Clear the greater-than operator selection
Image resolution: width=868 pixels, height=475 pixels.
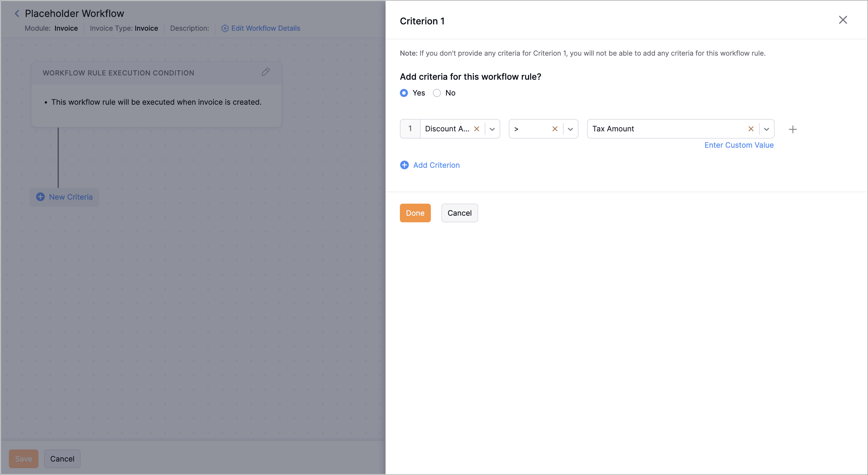555,129
